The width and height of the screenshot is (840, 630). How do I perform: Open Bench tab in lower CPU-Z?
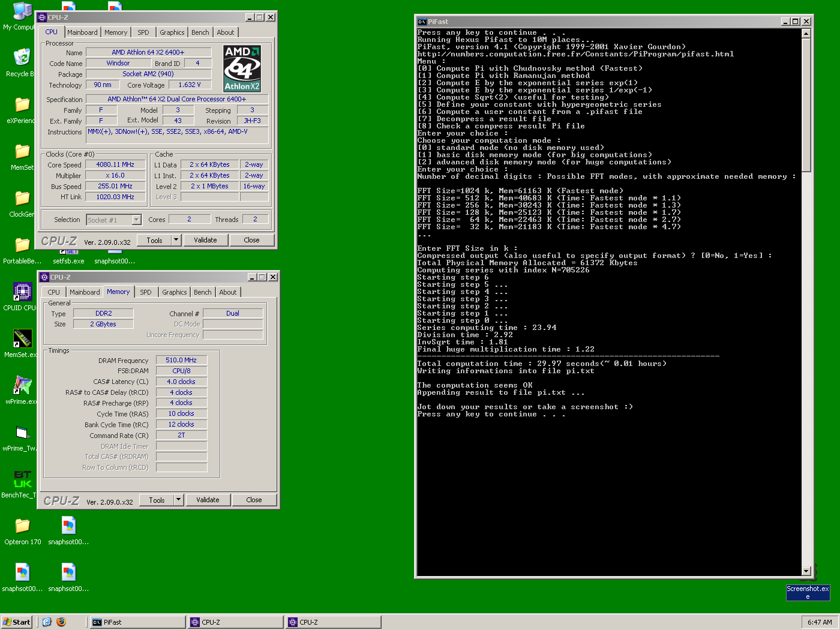coord(203,292)
